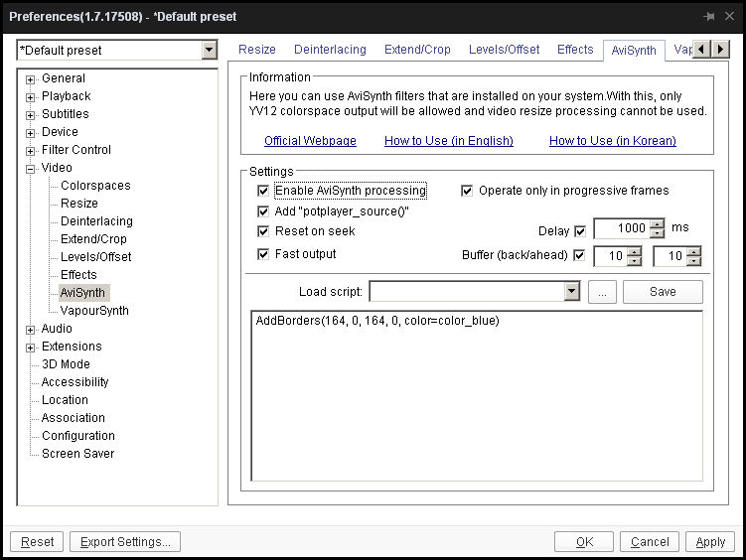This screenshot has width=746, height=560.
Task: Select AviSynth in the left tree
Action: pos(83,293)
